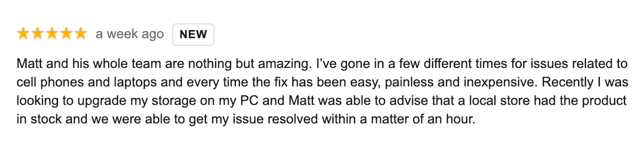Click the word "laptops" in the review

pos(135,82)
